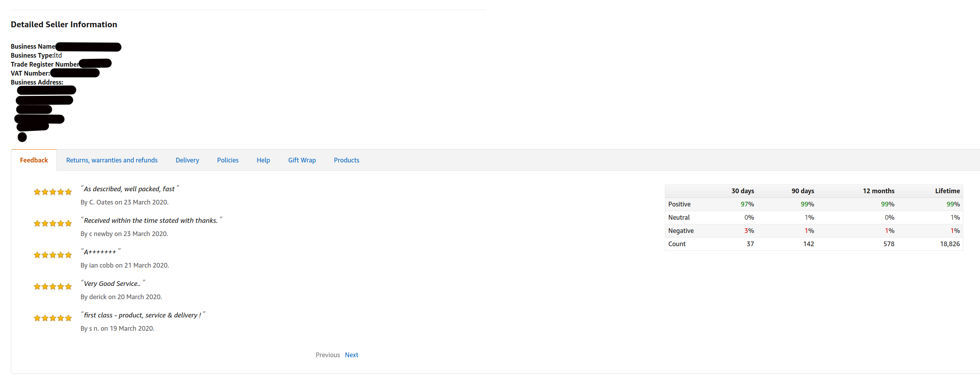Click the 30 days count of 37
Image resolution: width=980 pixels, height=379 pixels.
point(750,244)
